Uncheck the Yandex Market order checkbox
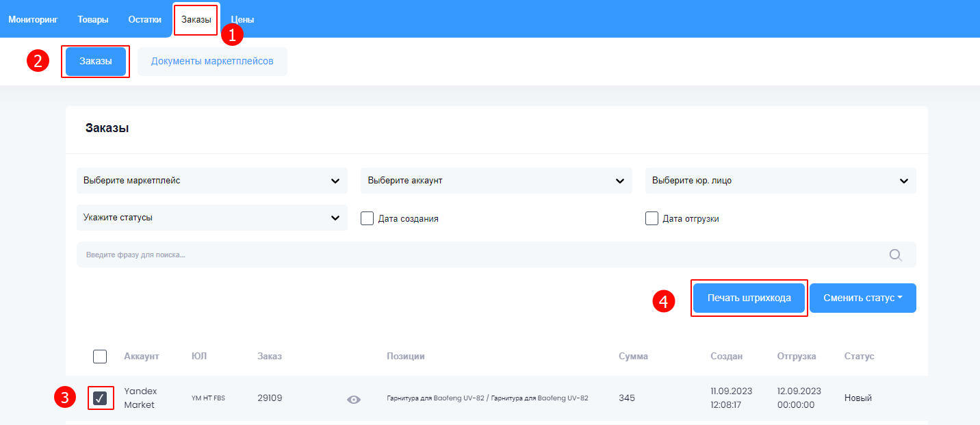The width and height of the screenshot is (980, 425). click(x=100, y=398)
